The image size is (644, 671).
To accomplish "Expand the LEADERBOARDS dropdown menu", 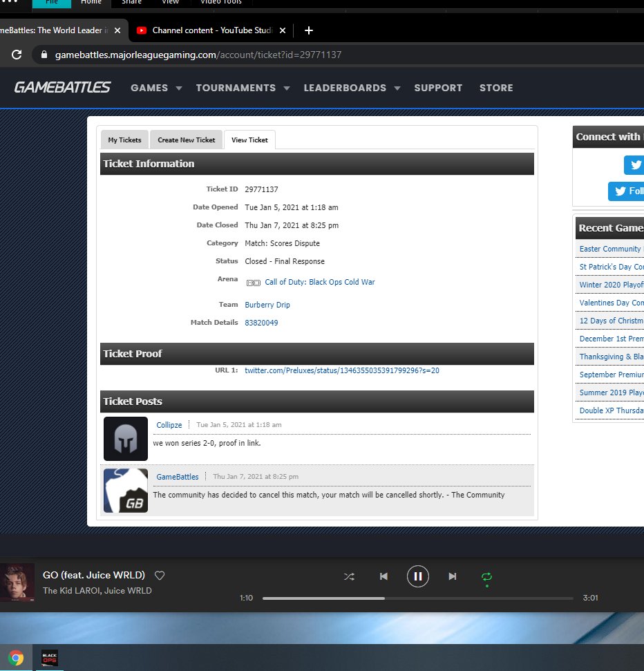I will [352, 88].
